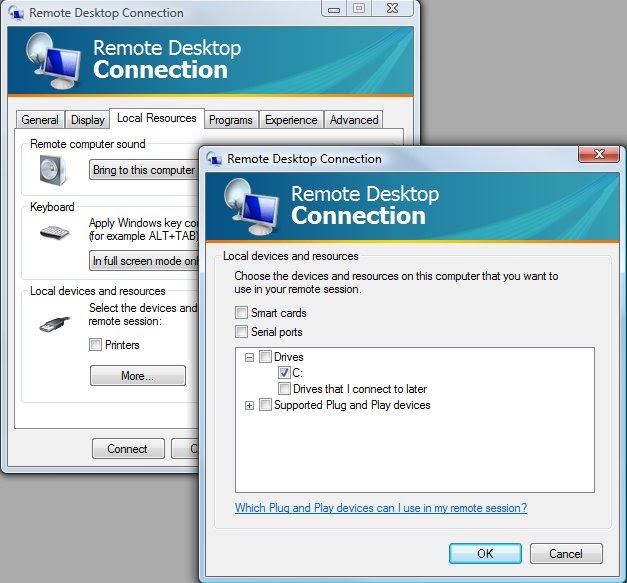Close the front devices dialog
Screen dimensions: 627x583
point(599,154)
